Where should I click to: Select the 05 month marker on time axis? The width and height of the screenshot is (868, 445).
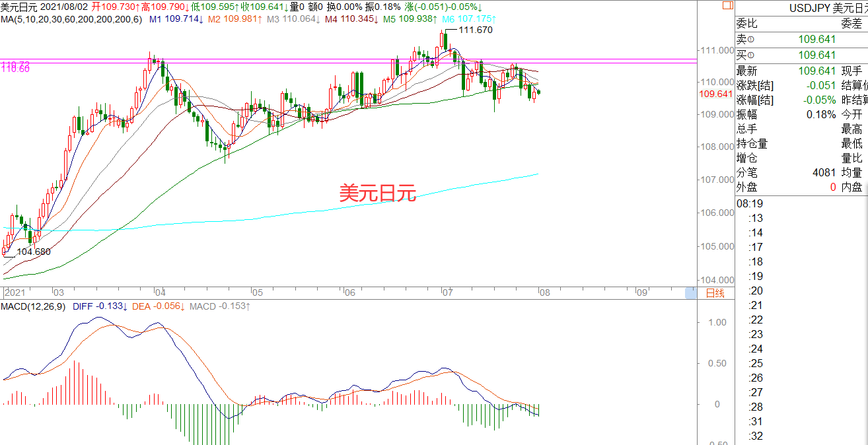pos(258,292)
